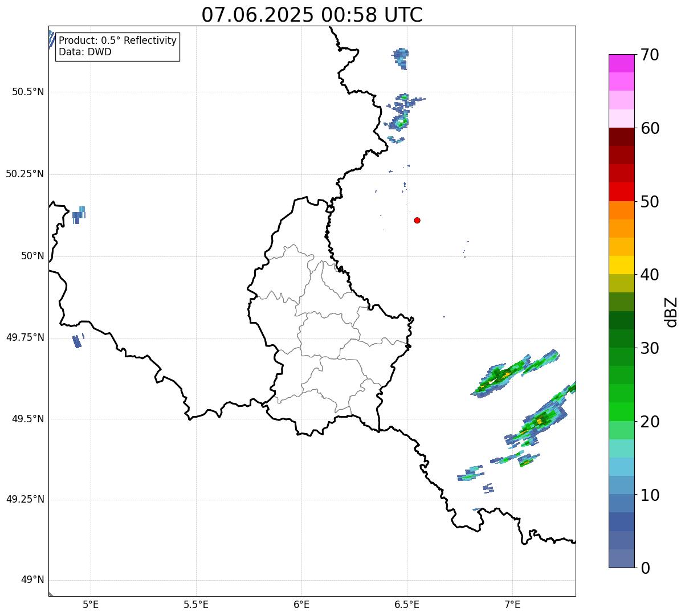Click the latitude label "49.5°N"
Screen dimensions: 685x616
point(28,419)
